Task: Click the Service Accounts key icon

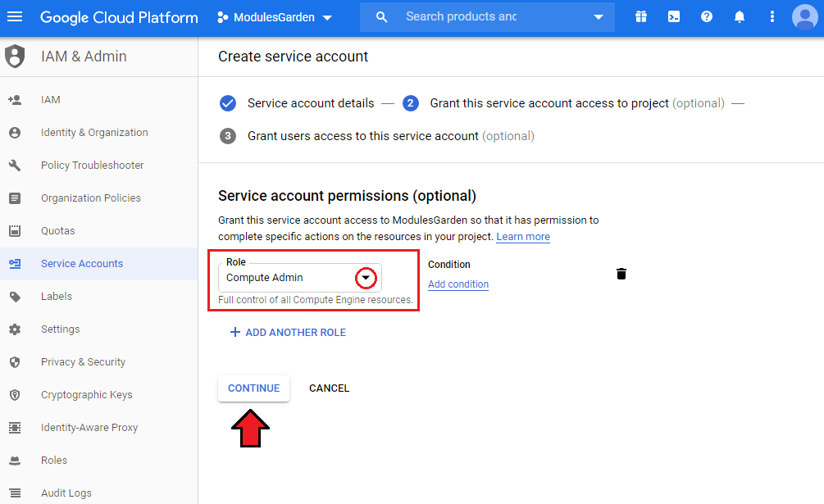Action: [15, 264]
